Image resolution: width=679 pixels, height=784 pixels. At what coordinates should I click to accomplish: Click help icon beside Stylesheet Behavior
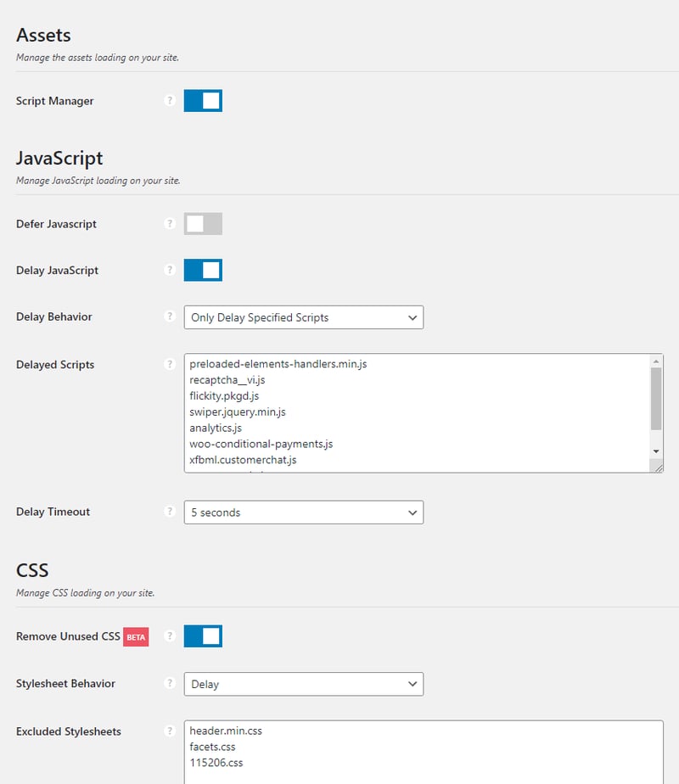169,684
